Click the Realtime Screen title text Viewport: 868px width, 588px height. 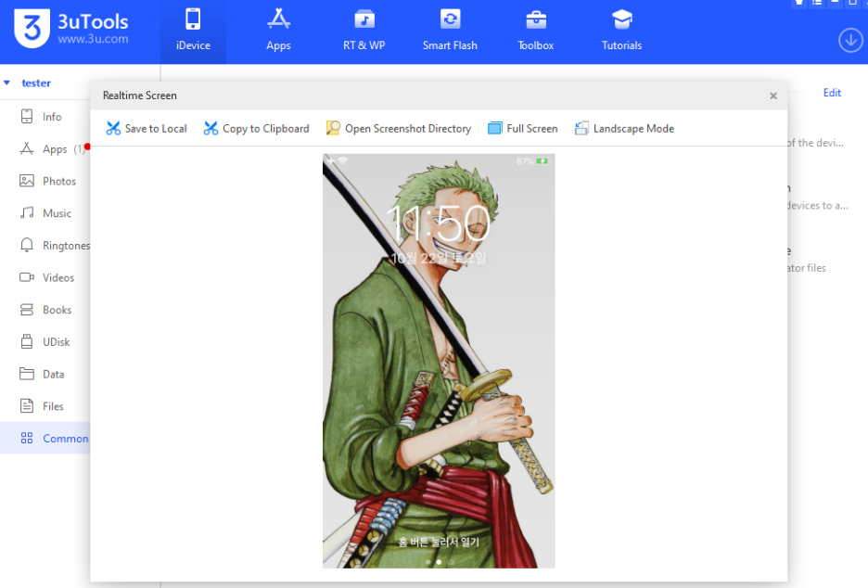click(139, 96)
